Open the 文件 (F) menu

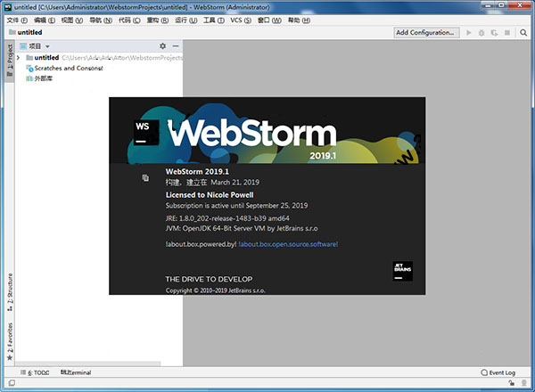tap(18, 20)
